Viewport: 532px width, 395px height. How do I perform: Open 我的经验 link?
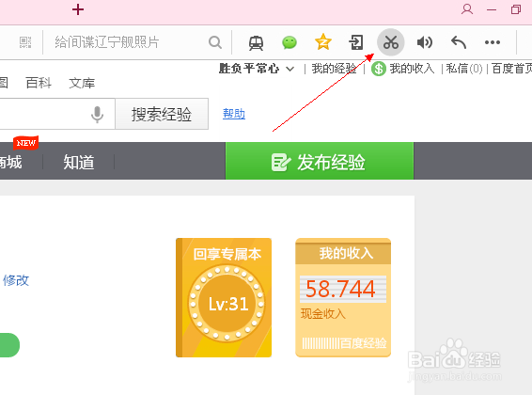[334, 69]
